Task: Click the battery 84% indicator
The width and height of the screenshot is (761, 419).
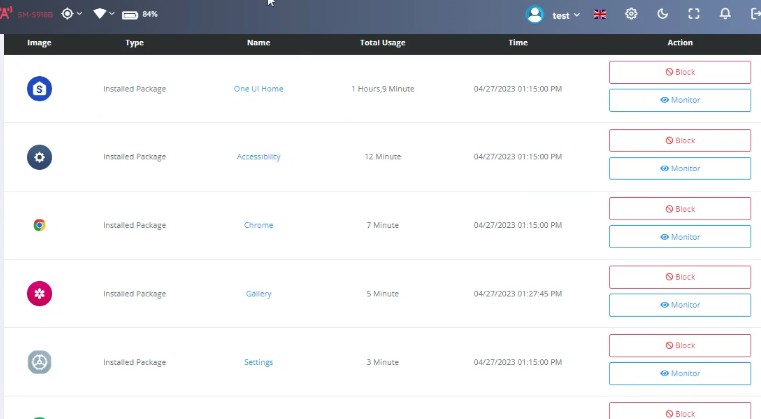Action: [140, 15]
